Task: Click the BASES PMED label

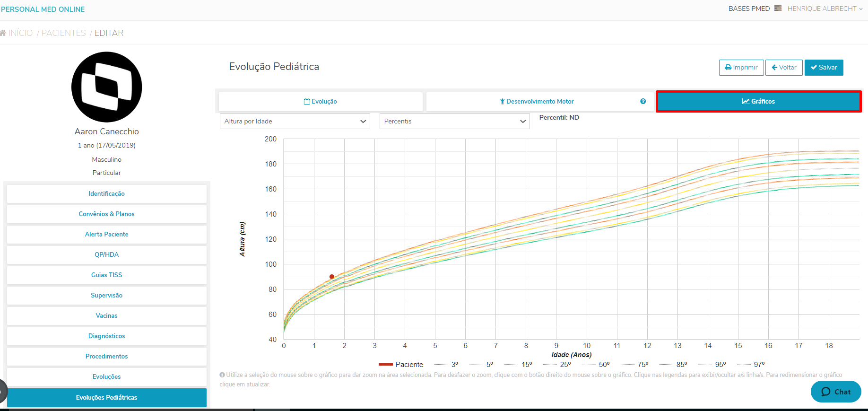Action: coord(749,9)
